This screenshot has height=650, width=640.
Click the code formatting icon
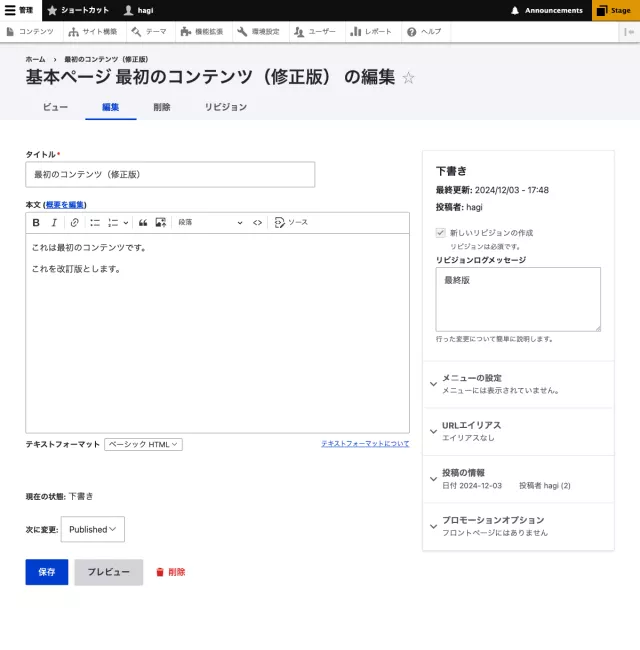click(257, 223)
